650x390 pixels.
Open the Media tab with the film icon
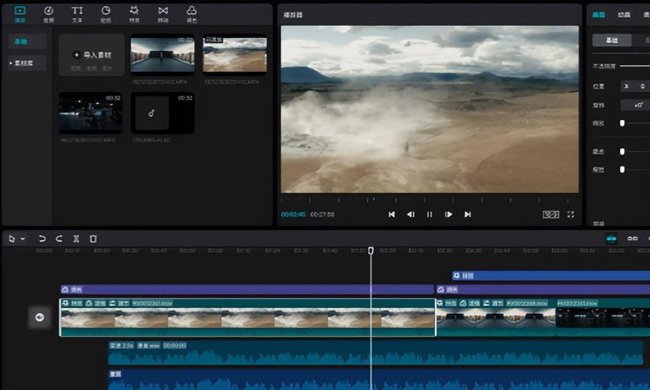tap(20, 14)
